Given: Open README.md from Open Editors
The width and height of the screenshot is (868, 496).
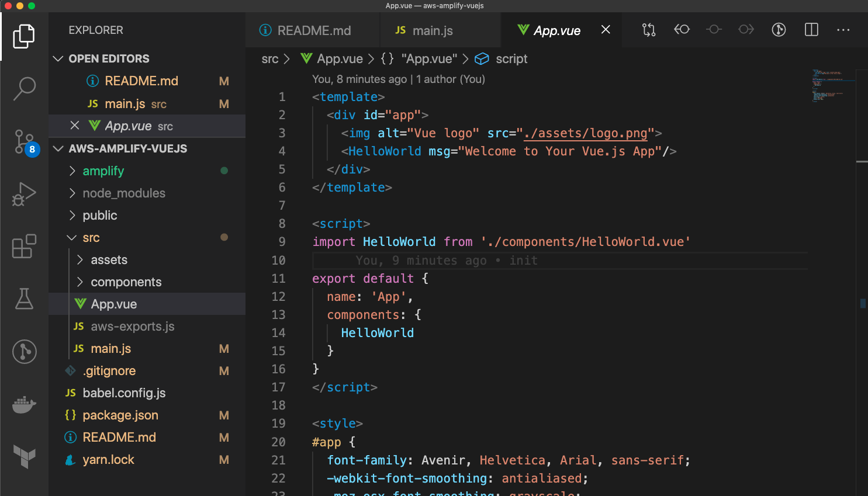Looking at the screenshot, I should [x=147, y=81].
